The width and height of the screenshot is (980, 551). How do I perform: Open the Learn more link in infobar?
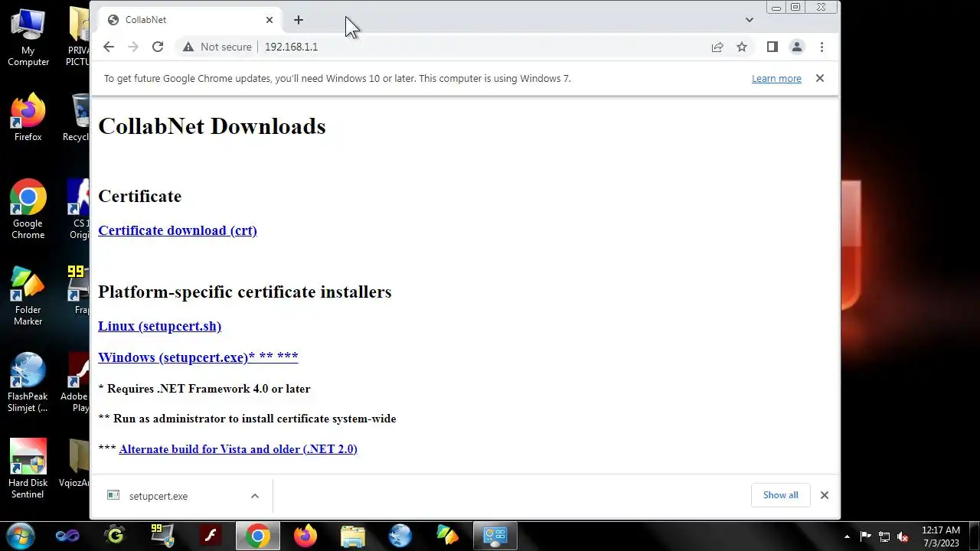click(776, 78)
